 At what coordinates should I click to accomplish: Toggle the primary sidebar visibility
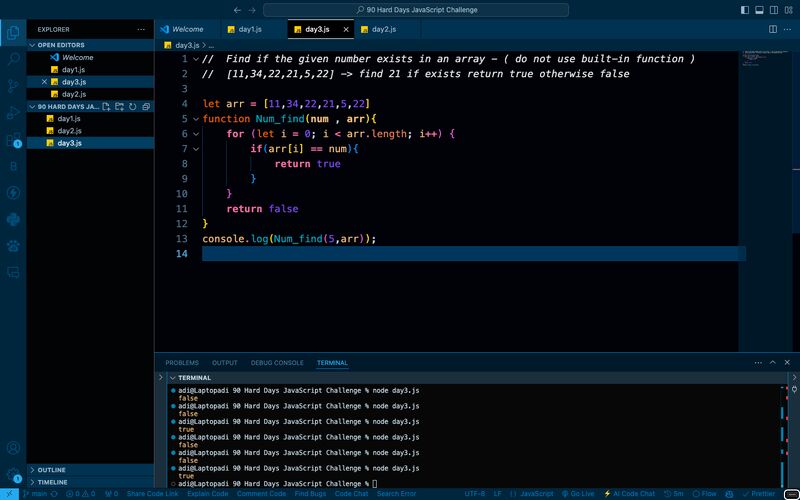pyautogui.click(x=744, y=9)
